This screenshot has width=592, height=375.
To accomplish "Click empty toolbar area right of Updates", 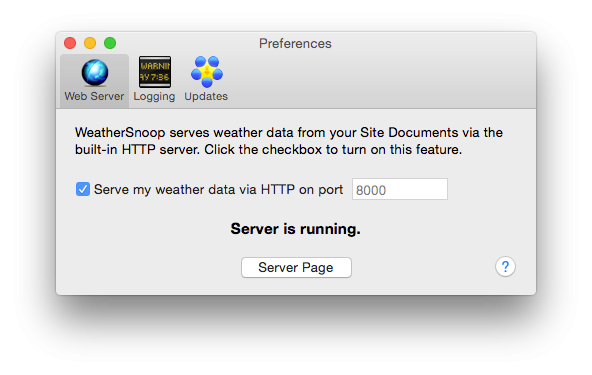I will click(378, 79).
